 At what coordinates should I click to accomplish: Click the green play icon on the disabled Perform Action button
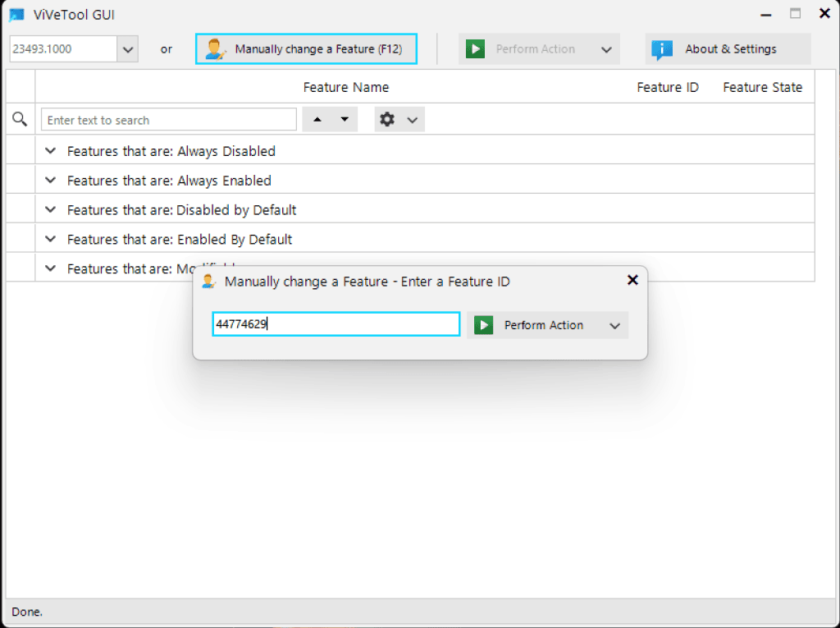[x=475, y=48]
